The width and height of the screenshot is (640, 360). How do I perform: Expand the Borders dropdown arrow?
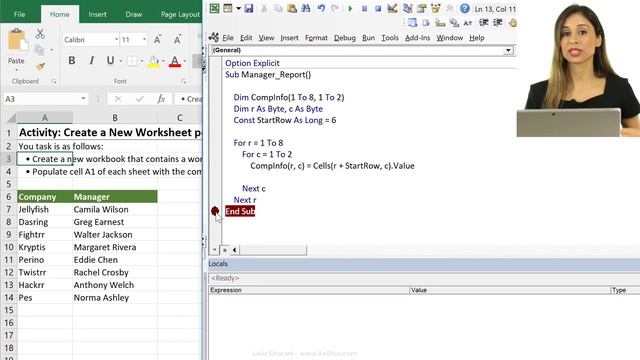[142, 61]
